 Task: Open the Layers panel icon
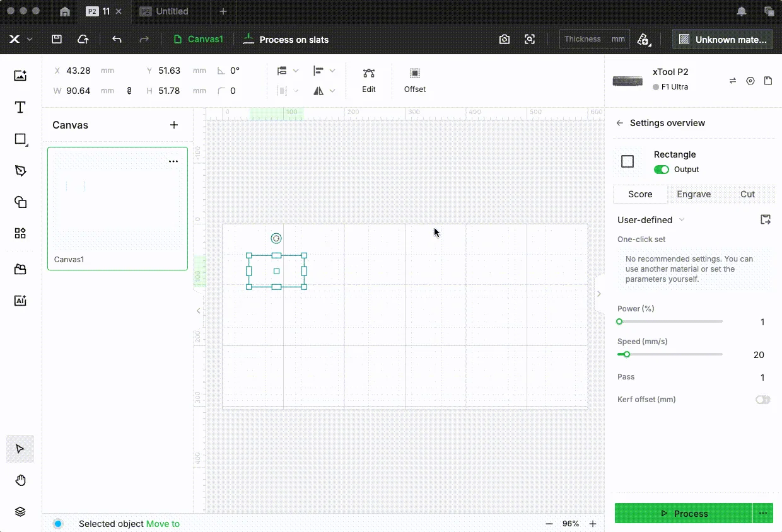click(20, 512)
